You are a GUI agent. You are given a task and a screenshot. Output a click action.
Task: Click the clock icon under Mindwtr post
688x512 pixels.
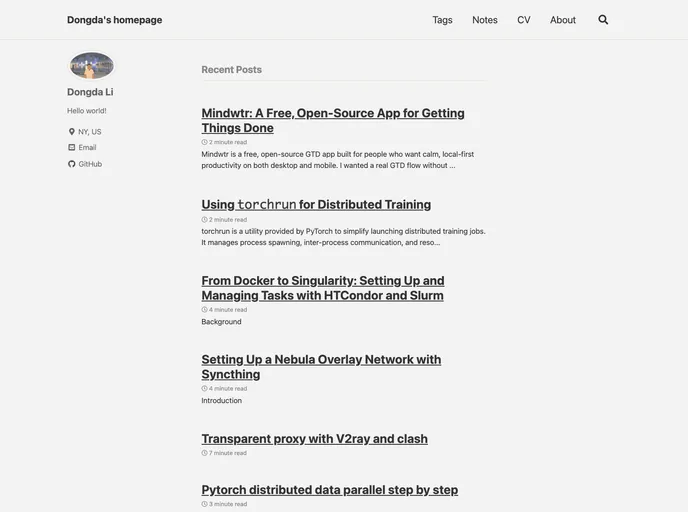coord(205,142)
